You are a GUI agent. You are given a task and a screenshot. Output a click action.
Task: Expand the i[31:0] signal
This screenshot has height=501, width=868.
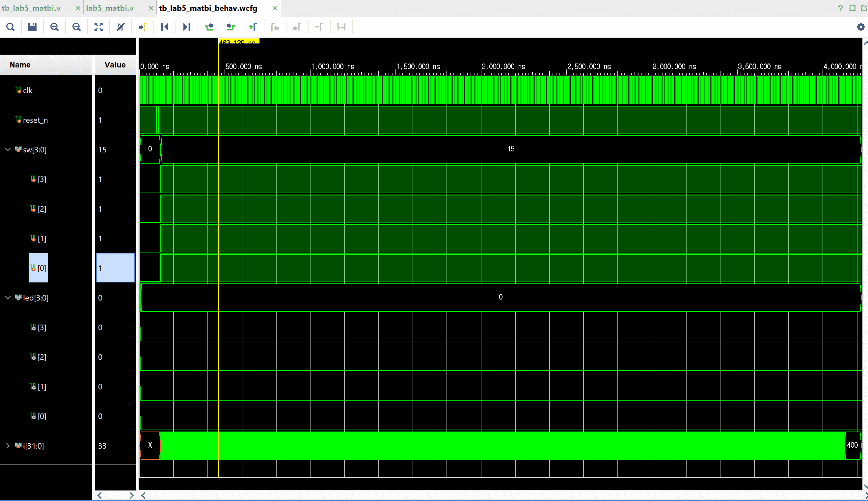click(x=8, y=446)
